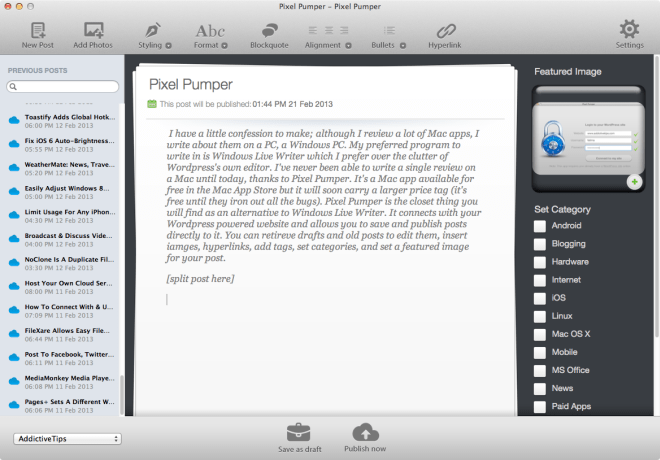Image resolution: width=660 pixels, height=460 pixels.
Task: Open post How To Connect With & U
Action: pyautogui.click(x=62, y=311)
